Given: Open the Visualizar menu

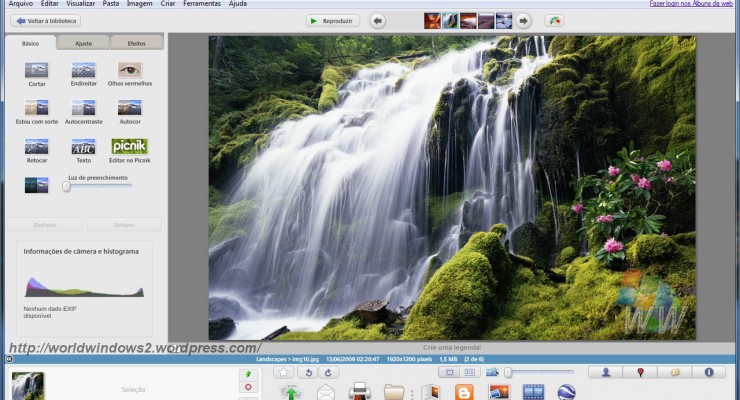Looking at the screenshot, I should pos(81,4).
